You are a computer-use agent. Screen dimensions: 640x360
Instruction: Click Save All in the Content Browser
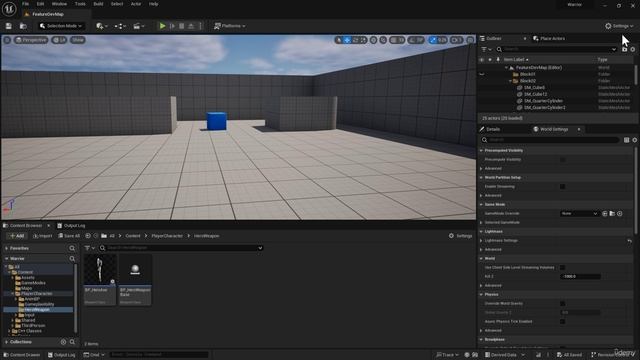click(69, 236)
